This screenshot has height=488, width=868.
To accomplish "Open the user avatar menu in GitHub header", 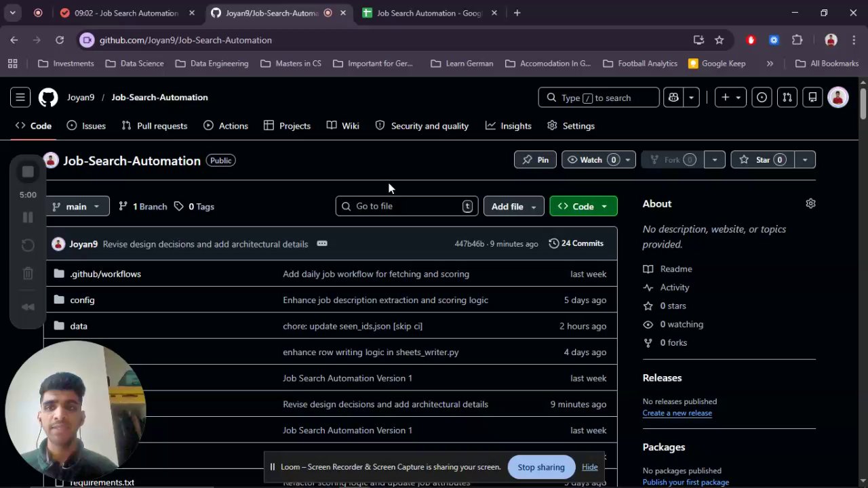I will 838,98.
